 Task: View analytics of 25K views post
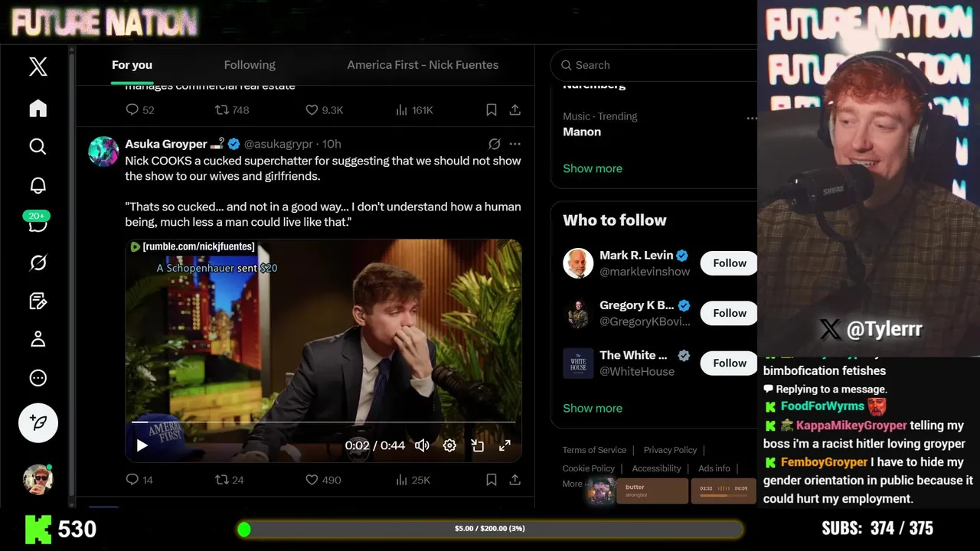click(x=413, y=480)
